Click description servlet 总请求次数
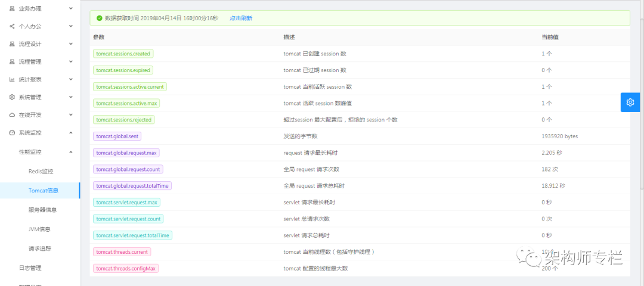The image size is (644, 286). (x=306, y=219)
